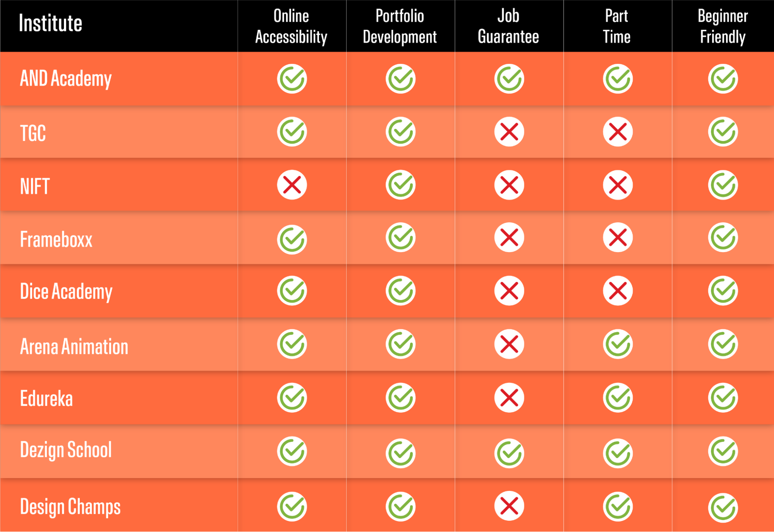774x532 pixels.
Task: Click NIFT's Online Accessibility red cross
Action: tap(292, 185)
